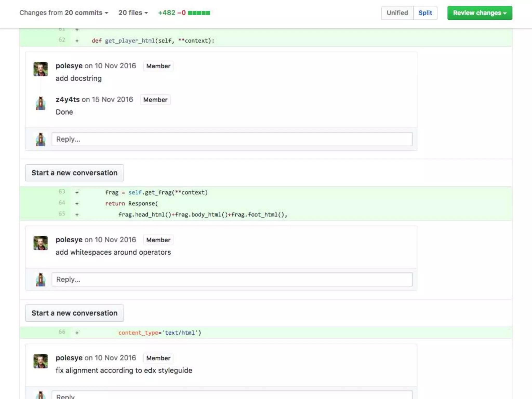
Task: Expand the '20 files' dropdown
Action: 133,13
